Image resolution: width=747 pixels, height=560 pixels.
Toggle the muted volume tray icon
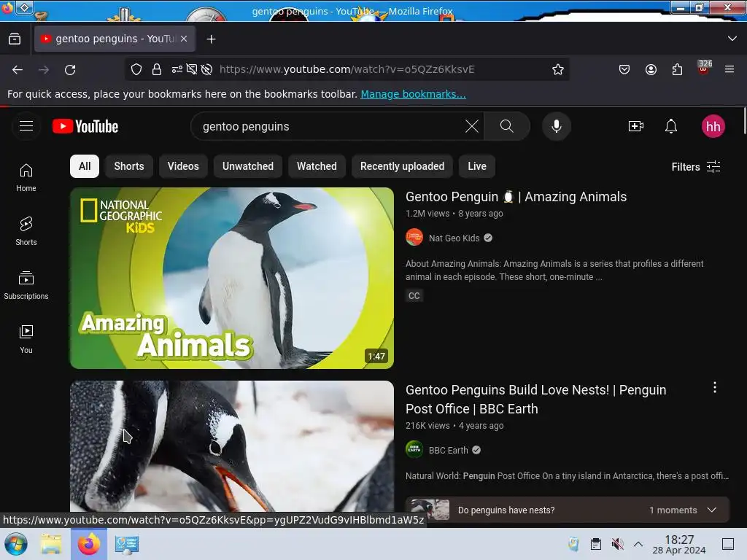point(617,544)
